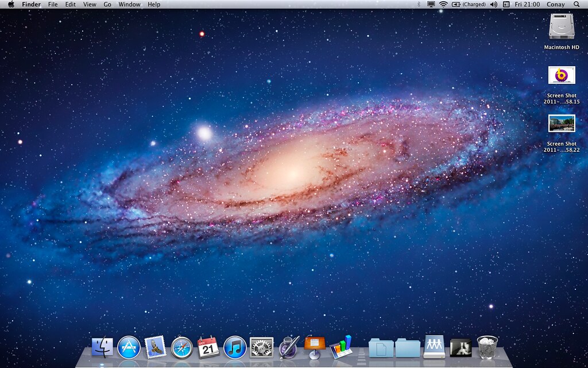Open the Apple menu
Viewport: 588px width, 368px height.
(11, 5)
